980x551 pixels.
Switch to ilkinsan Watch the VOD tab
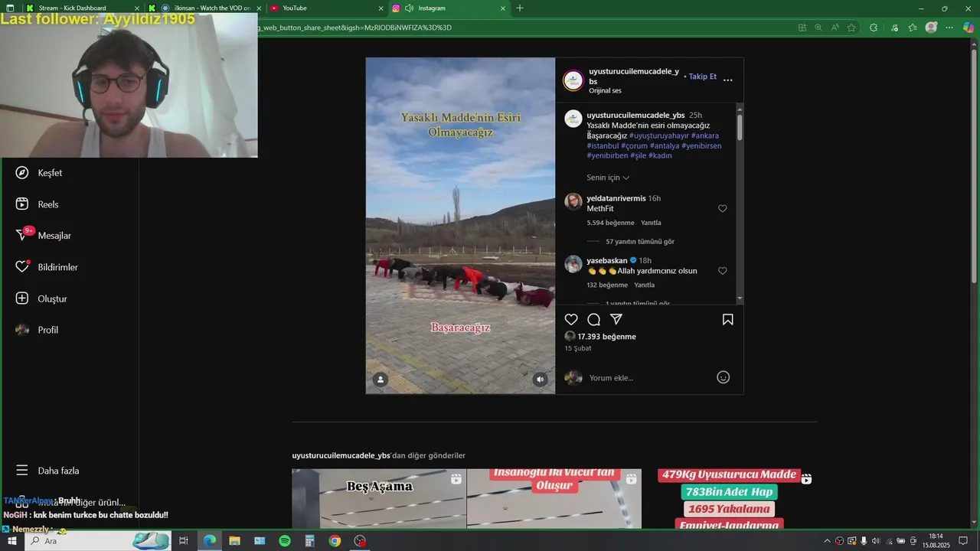click(207, 8)
